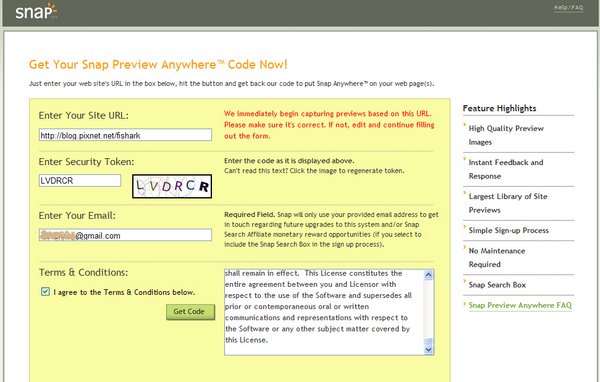
Task: Open Instant Feedback and Response highlight
Action: coord(505,169)
